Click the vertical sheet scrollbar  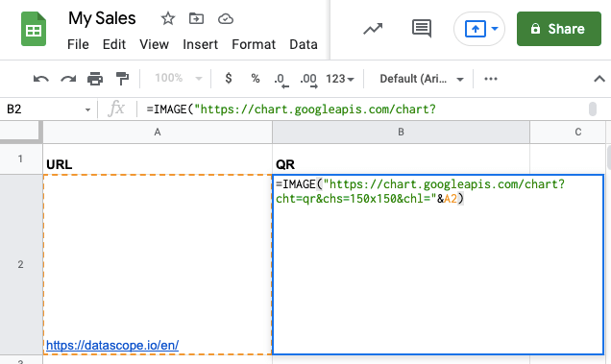609,158
